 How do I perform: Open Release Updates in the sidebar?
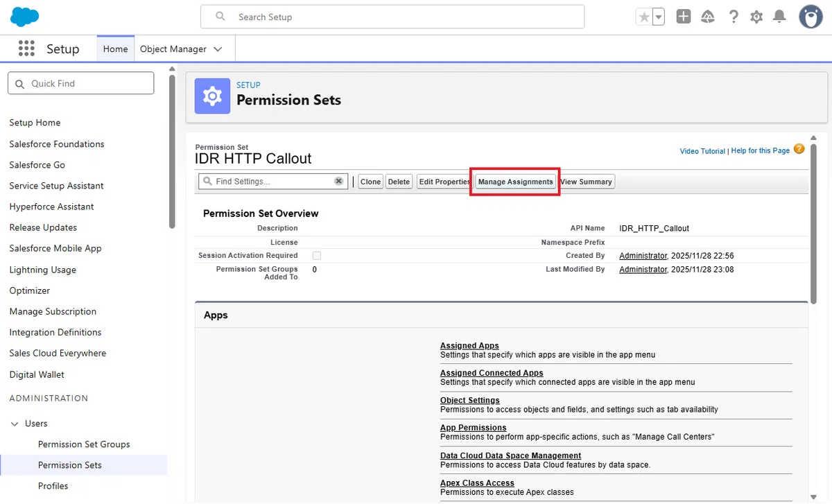[x=43, y=227]
